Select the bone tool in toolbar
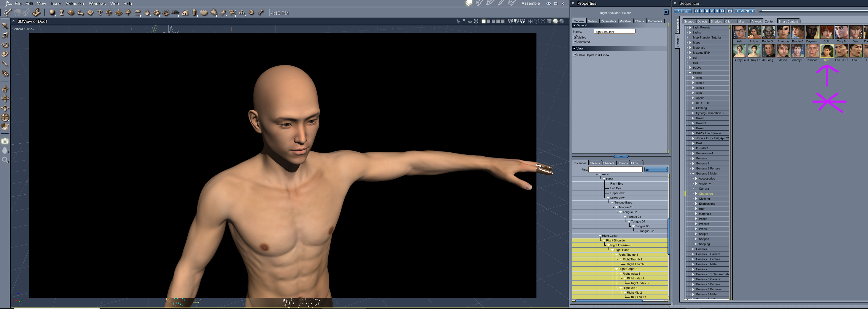The image size is (868, 309). pyautogui.click(x=261, y=13)
